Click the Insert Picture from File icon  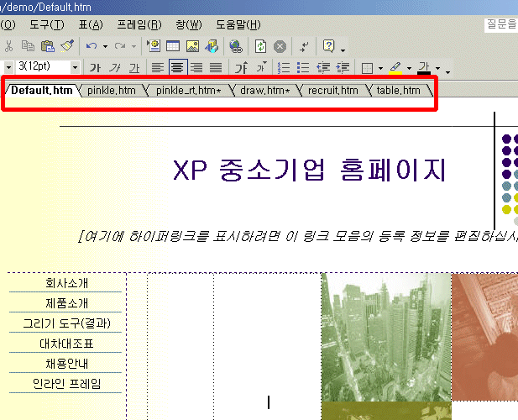click(x=192, y=46)
